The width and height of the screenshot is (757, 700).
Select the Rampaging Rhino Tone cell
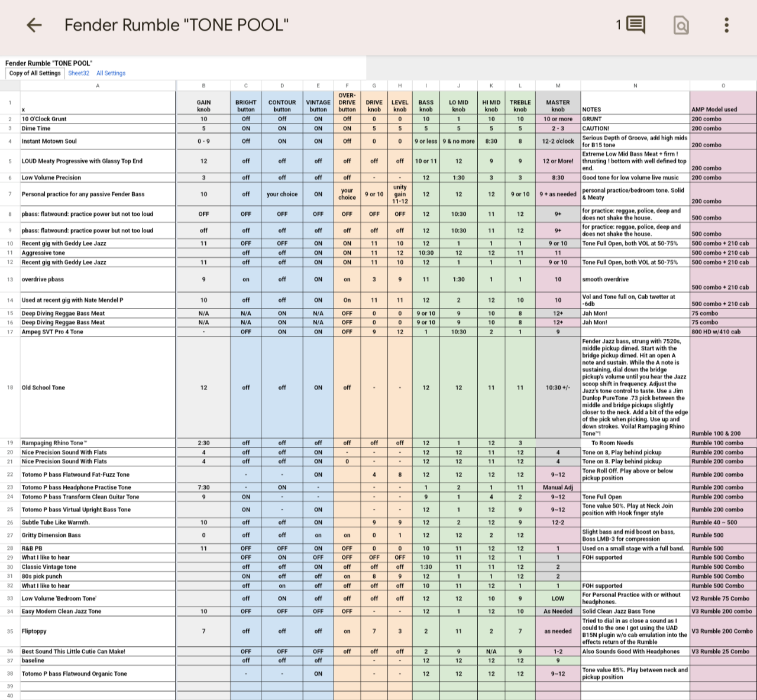pos(98,443)
